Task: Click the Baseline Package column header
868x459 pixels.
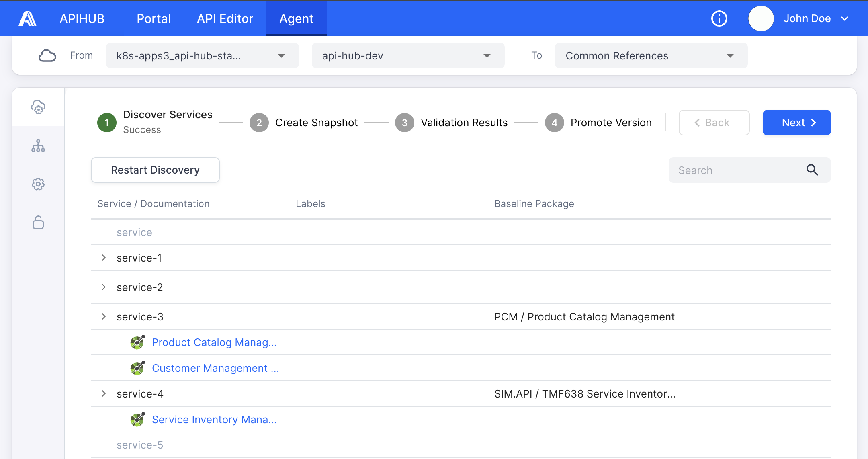Action: click(x=534, y=204)
